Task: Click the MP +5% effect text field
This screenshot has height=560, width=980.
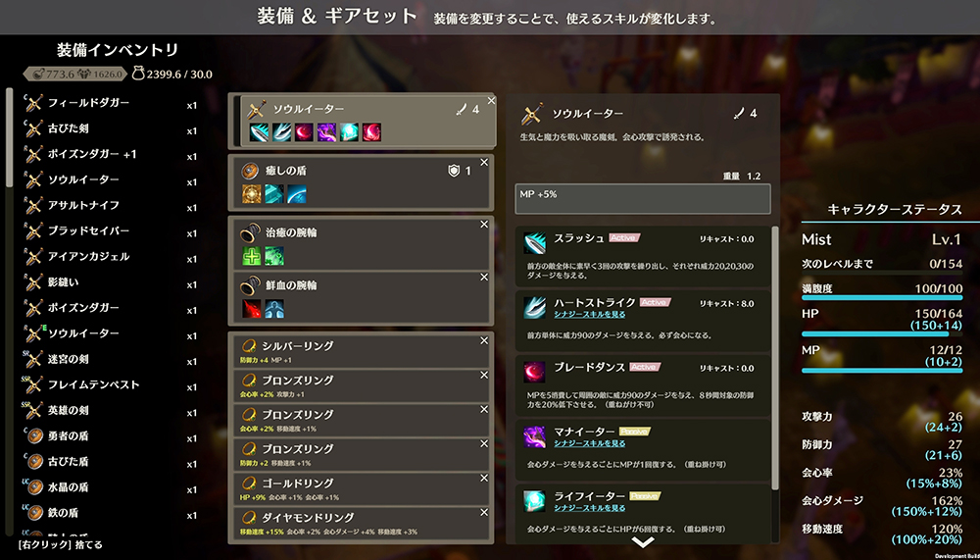Action: [643, 198]
